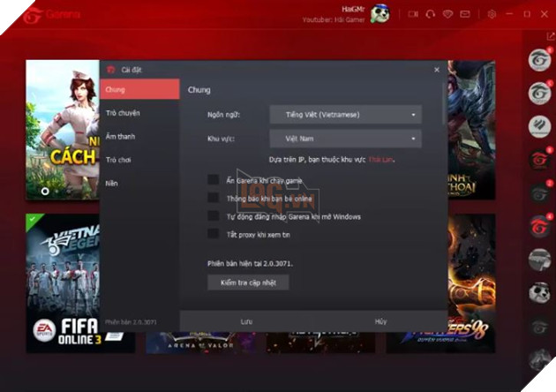
Task: Click the Lưu save button
Action: (x=247, y=321)
